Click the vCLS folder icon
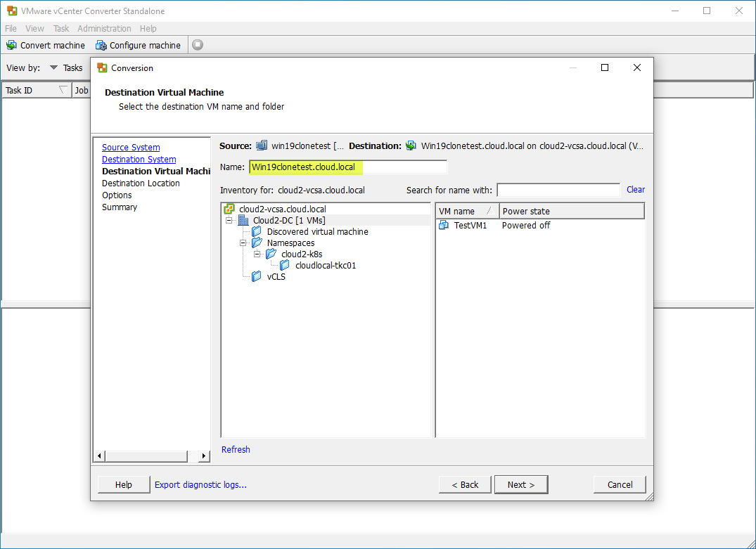 257,277
